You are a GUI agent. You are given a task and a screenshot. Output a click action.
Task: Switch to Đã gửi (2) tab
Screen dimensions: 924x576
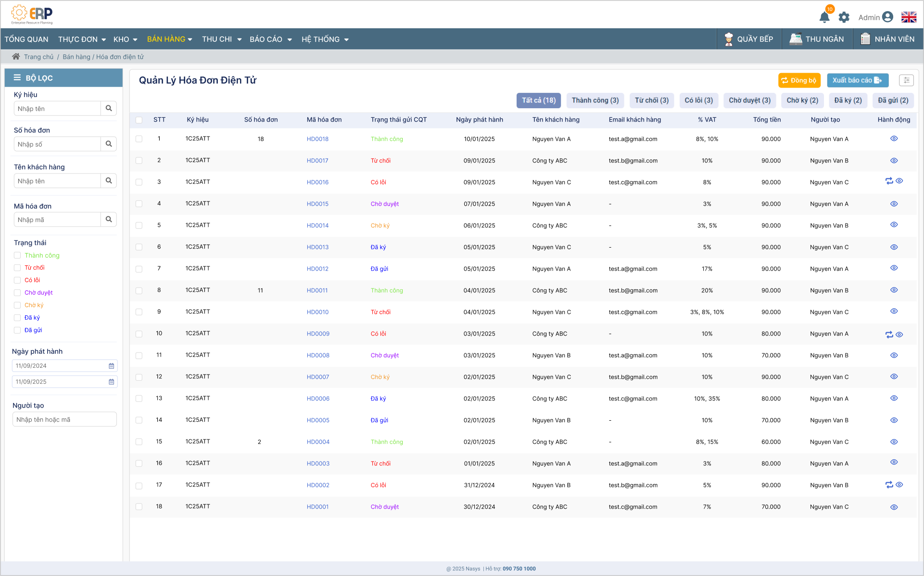click(x=893, y=100)
